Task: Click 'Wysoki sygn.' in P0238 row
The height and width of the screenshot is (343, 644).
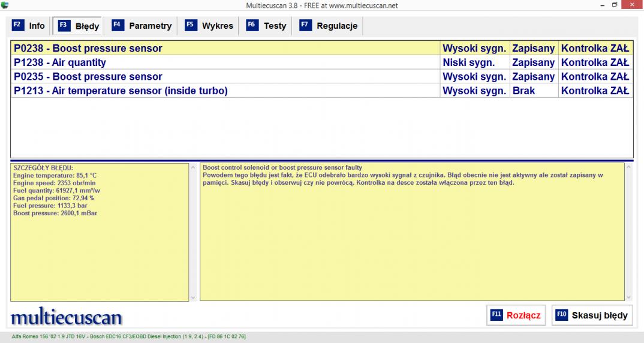Action: [x=474, y=49]
